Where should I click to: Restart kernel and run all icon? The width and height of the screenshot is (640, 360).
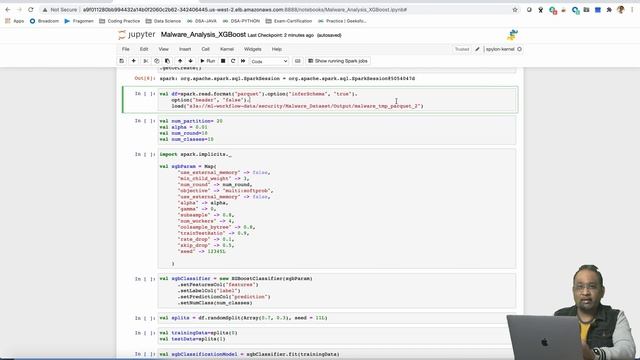tap(243, 61)
